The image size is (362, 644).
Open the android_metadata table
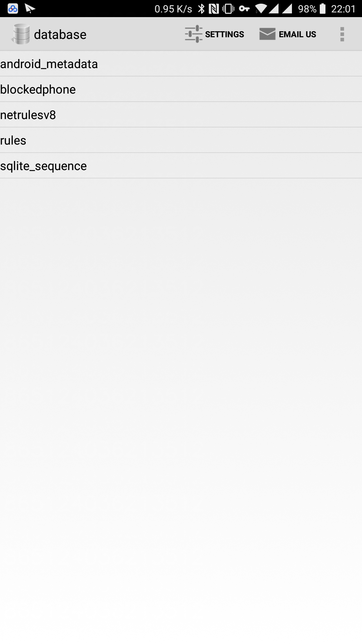[x=181, y=64]
